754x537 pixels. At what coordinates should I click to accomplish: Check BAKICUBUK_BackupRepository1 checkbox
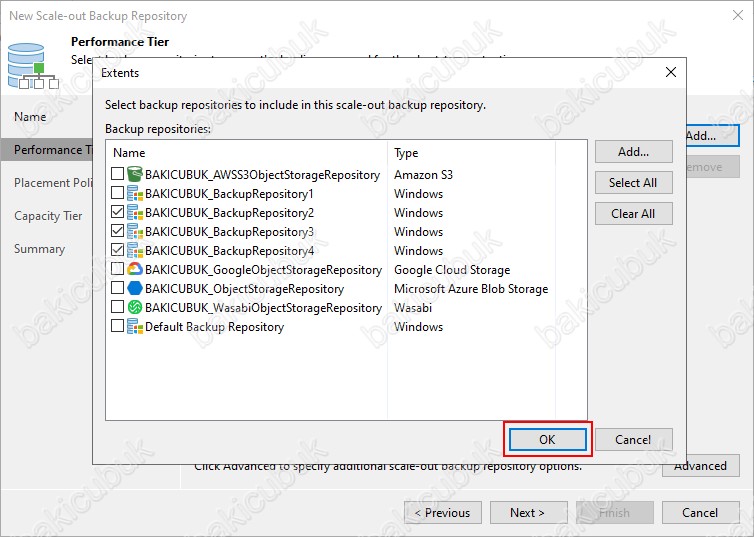(x=117, y=193)
